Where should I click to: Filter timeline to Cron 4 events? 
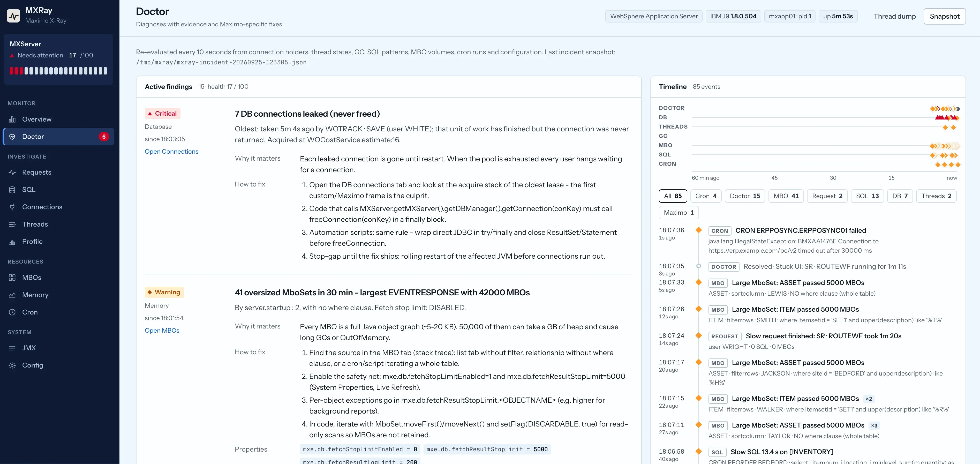[x=706, y=196]
